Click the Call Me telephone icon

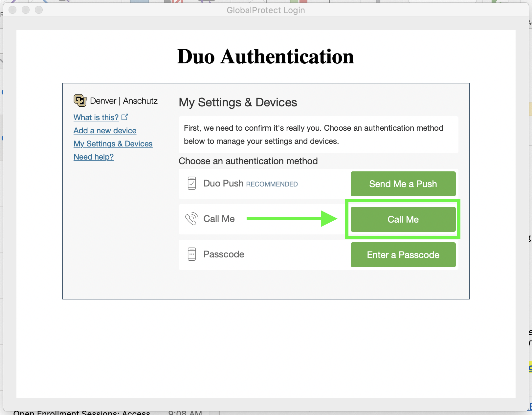[191, 219]
